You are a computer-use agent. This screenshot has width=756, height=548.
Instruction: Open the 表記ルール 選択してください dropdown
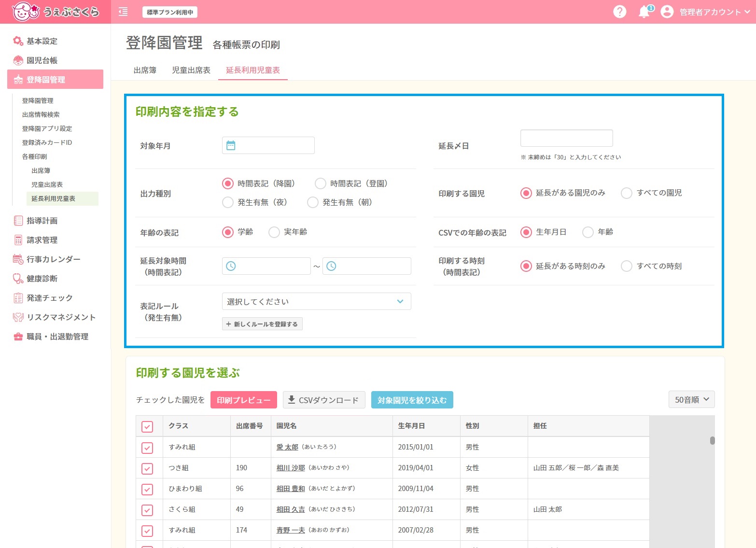point(317,301)
